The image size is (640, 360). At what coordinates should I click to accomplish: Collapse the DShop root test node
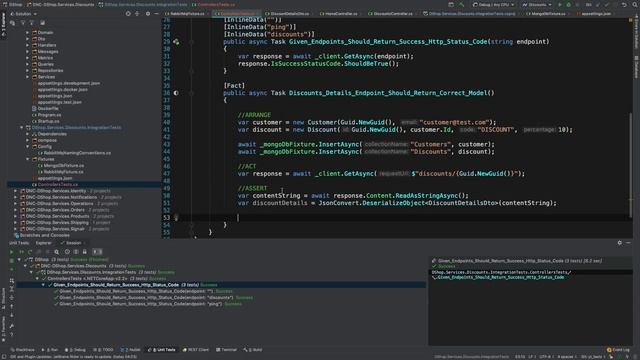point(19,260)
